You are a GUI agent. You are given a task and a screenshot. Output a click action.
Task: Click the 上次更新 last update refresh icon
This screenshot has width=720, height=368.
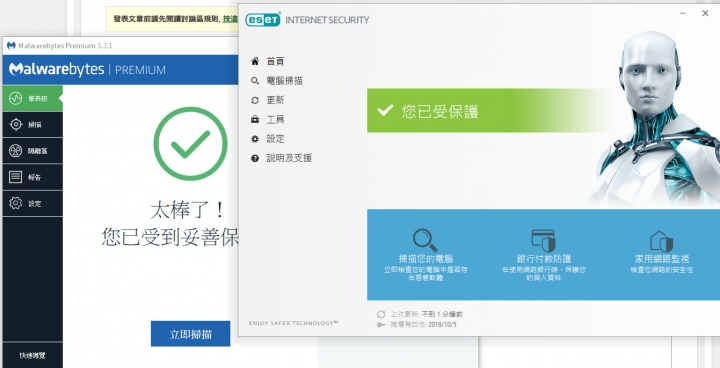(x=381, y=314)
